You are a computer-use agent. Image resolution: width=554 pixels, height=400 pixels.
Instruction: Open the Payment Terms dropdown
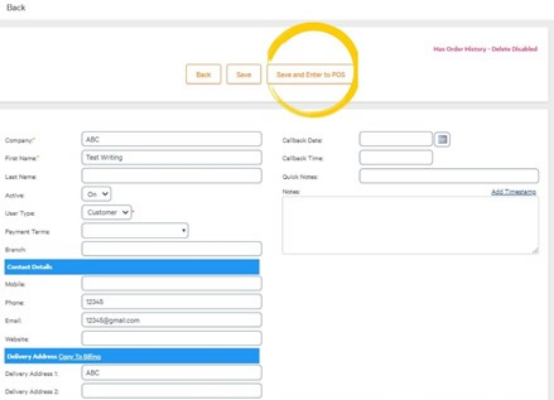click(135, 231)
